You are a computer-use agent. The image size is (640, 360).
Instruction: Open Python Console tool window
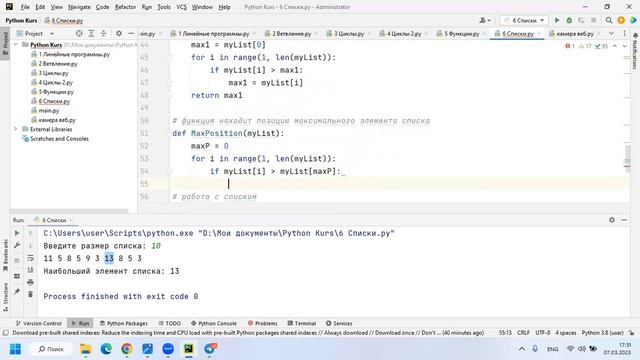tap(213, 323)
